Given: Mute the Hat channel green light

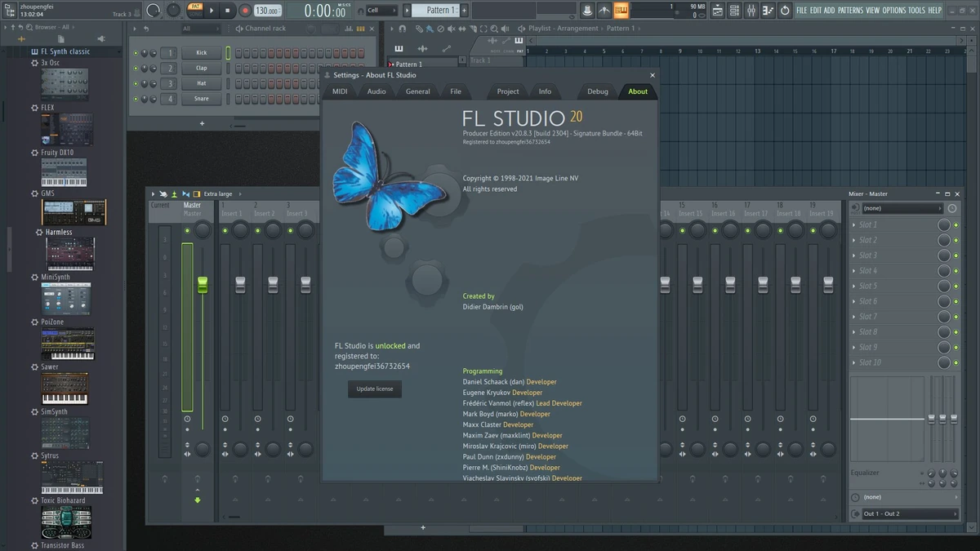Looking at the screenshot, I should (136, 83).
